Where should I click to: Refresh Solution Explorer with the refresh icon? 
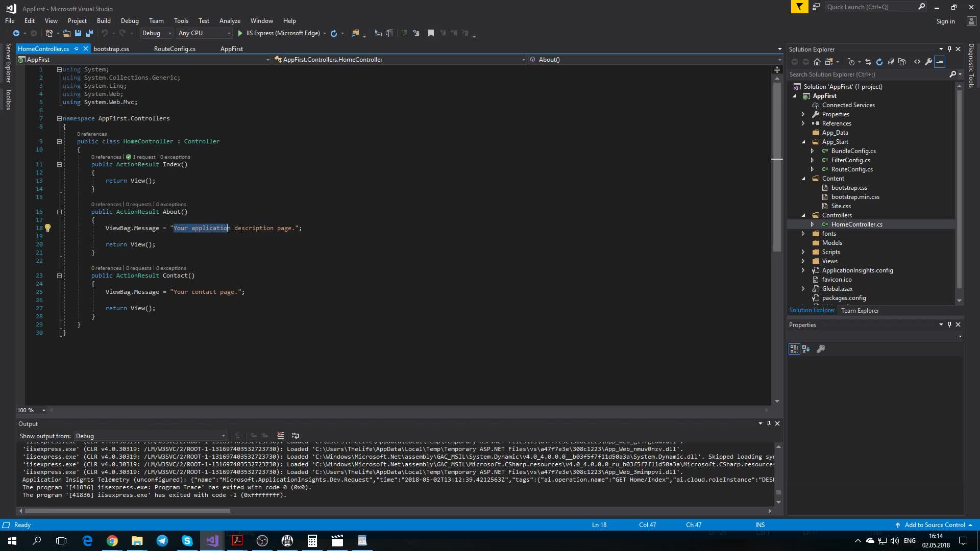point(879,62)
